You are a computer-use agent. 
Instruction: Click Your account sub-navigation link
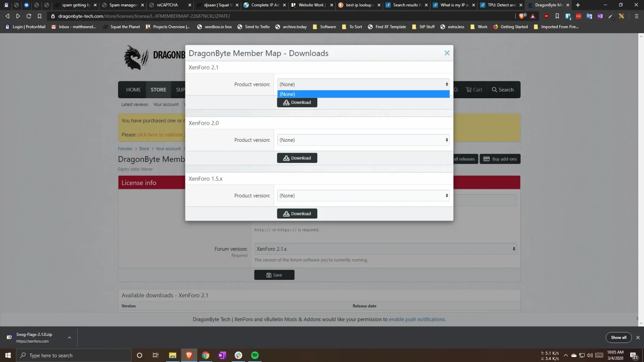[x=166, y=105]
